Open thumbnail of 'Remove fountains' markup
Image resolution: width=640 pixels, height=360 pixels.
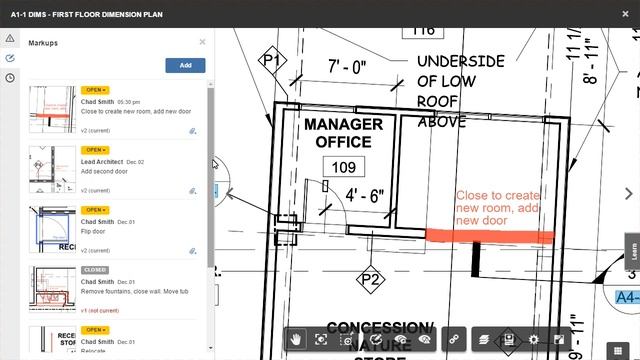(x=53, y=289)
